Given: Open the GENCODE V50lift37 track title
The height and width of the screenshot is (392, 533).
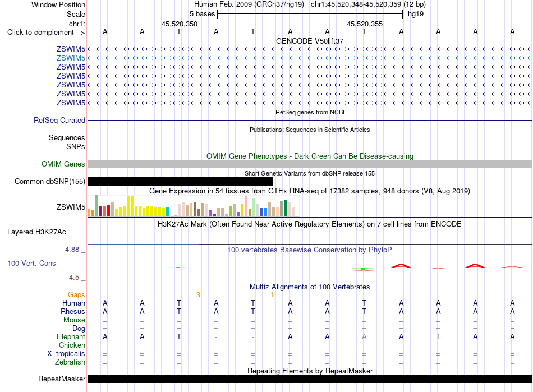Looking at the screenshot, I should [310, 41].
